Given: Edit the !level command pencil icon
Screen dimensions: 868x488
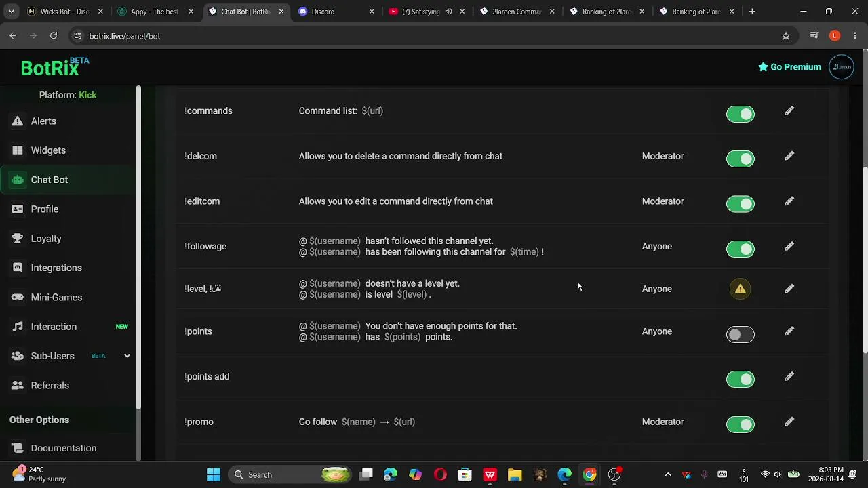Looking at the screenshot, I should tap(789, 289).
